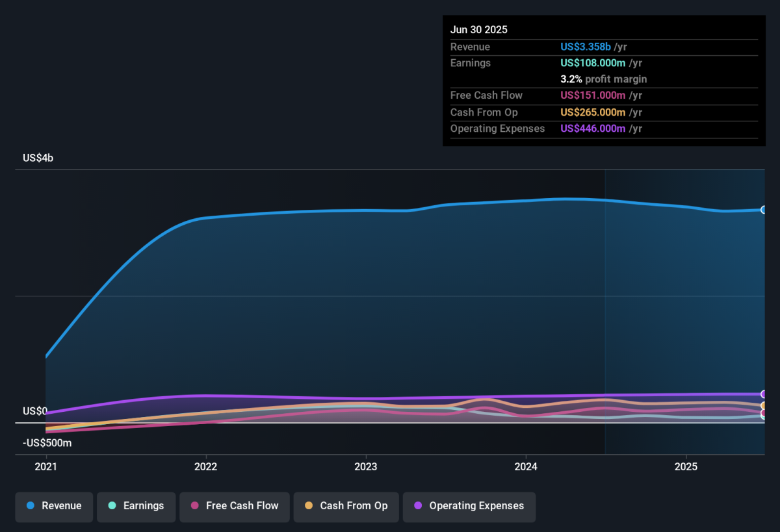Image resolution: width=780 pixels, height=532 pixels.
Task: Click the Jun 30 2025 tooltip header
Action: [479, 30]
